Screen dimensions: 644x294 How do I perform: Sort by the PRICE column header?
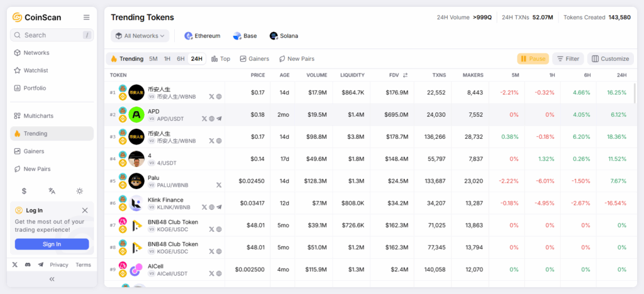point(258,75)
